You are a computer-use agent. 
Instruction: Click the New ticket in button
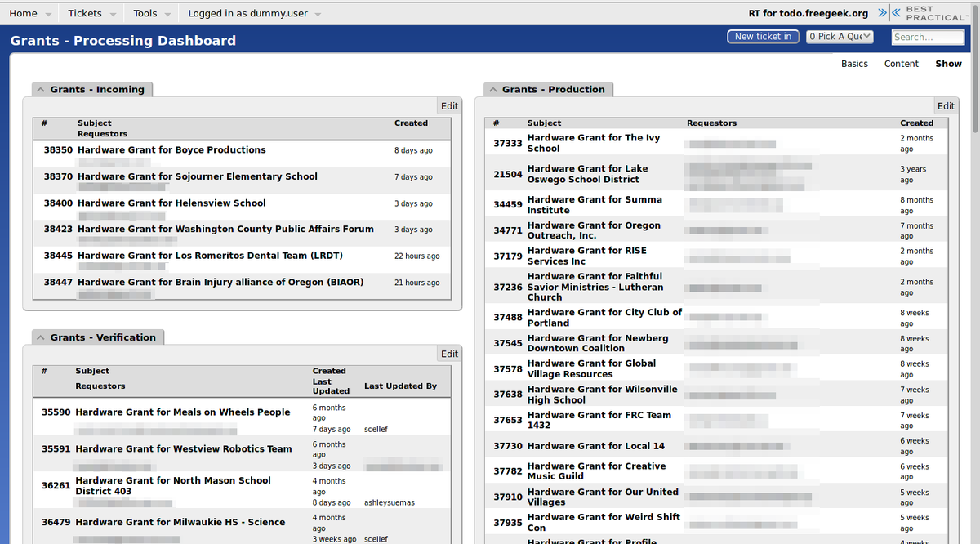pos(763,37)
